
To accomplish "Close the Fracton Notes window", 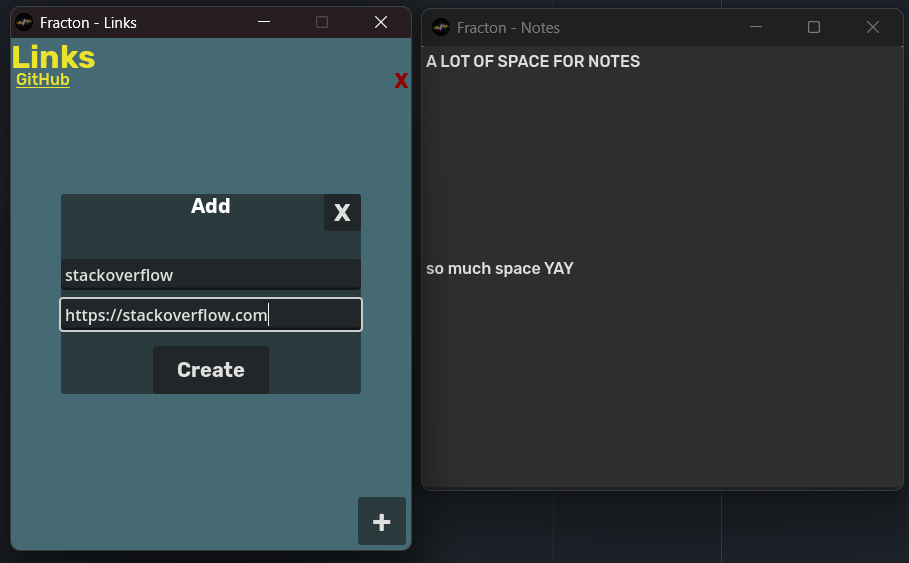I will pyautogui.click(x=873, y=27).
